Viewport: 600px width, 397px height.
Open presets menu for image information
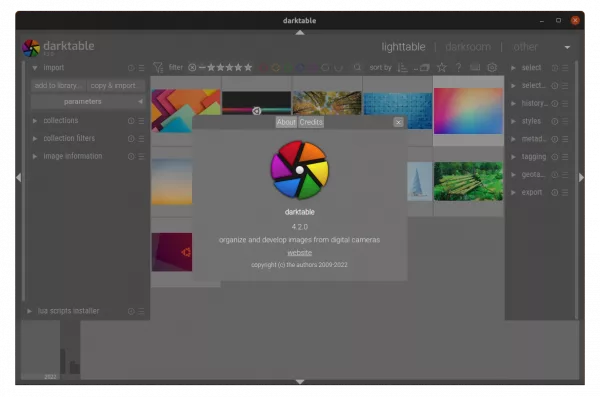click(x=142, y=156)
